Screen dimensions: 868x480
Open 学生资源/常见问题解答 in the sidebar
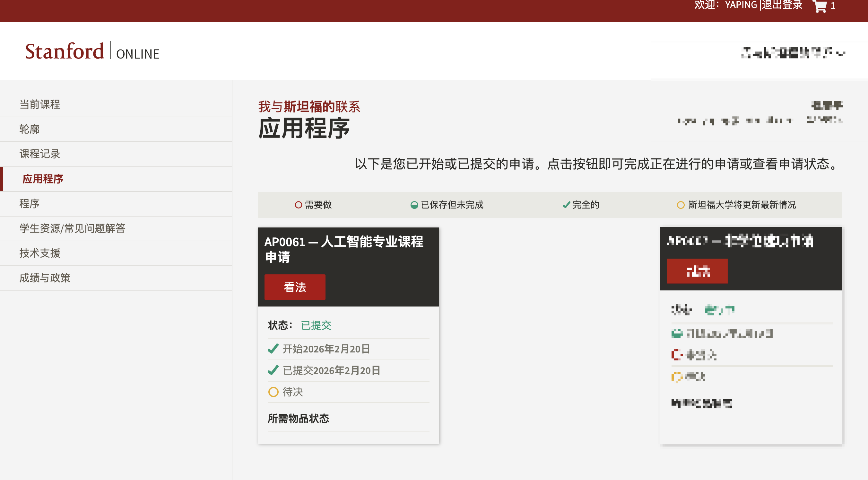coord(116,229)
